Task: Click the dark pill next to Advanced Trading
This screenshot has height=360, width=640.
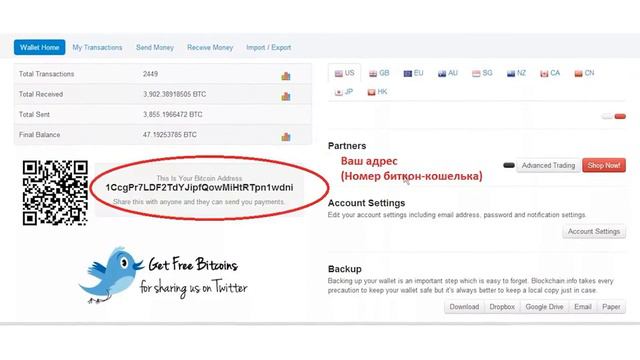Action: pos(509,165)
